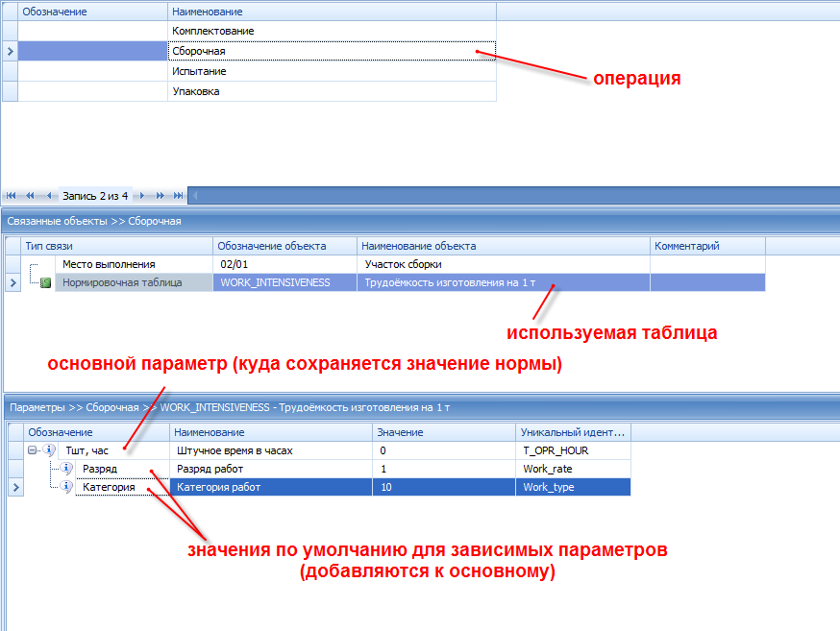Viewport: 840px width, 631px height.
Task: Go to next record arrow
Action: 141,196
